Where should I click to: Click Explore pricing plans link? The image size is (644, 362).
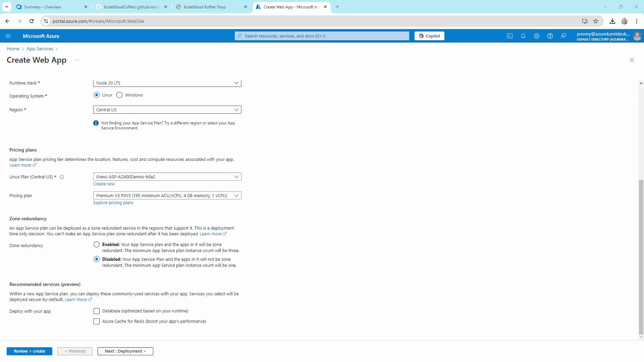click(113, 203)
